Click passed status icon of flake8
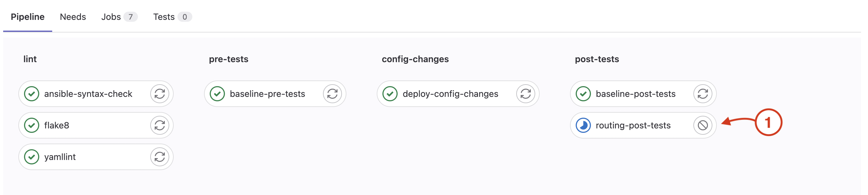Screen dimensions: 868x195 click(x=32, y=125)
